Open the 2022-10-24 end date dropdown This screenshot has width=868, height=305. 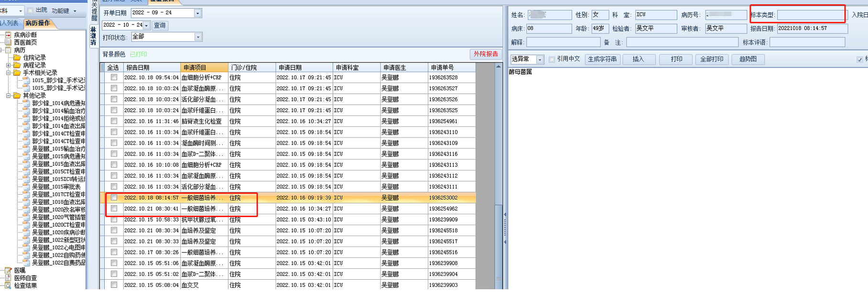[146, 25]
